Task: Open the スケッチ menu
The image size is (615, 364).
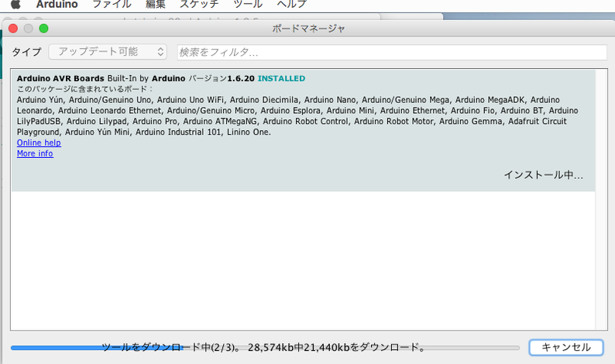Action: (200, 5)
